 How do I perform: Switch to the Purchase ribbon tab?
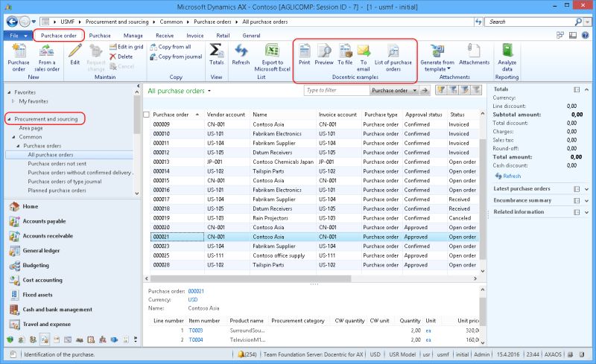pyautogui.click(x=100, y=35)
